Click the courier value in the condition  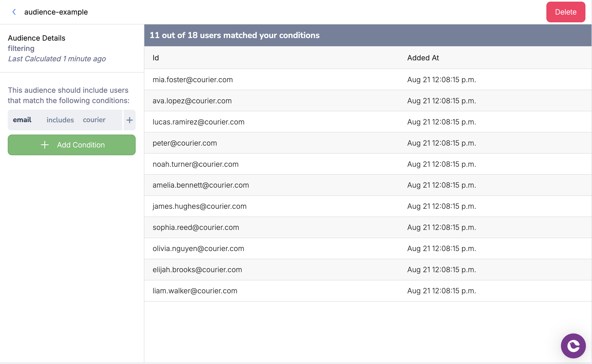click(94, 120)
